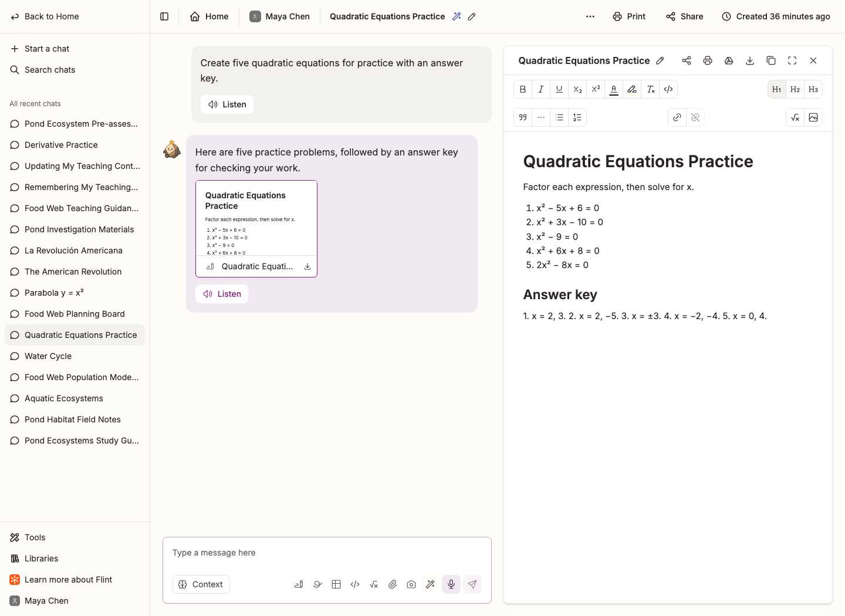The height and width of the screenshot is (616, 845).
Task: Click the Share button in top bar
Action: (x=685, y=16)
